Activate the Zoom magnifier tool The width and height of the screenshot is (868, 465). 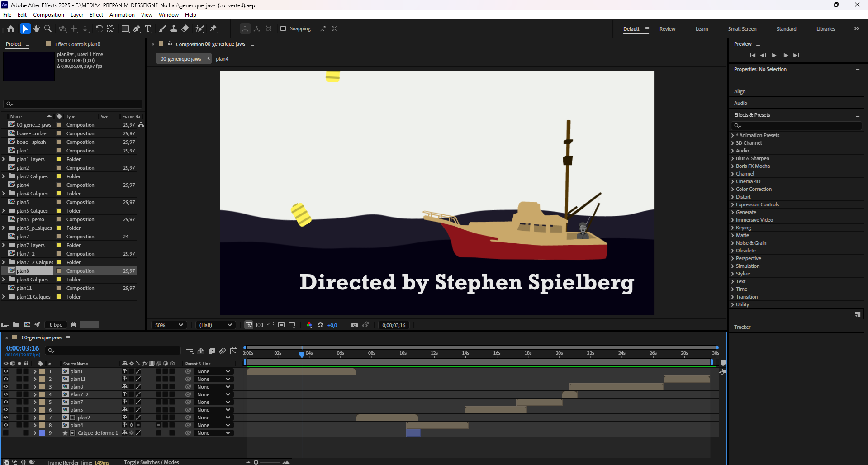click(x=47, y=28)
